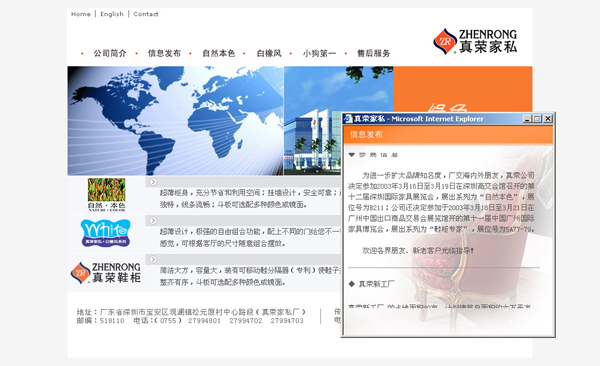Collapse the triangle section in popup window
This screenshot has width=600, height=366.
tap(352, 155)
